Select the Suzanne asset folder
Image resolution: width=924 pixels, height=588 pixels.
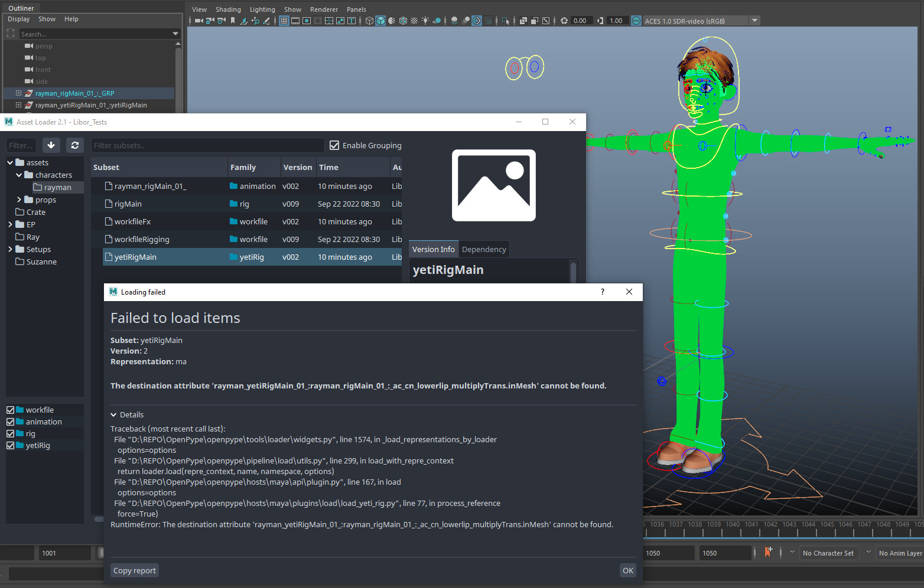point(41,262)
